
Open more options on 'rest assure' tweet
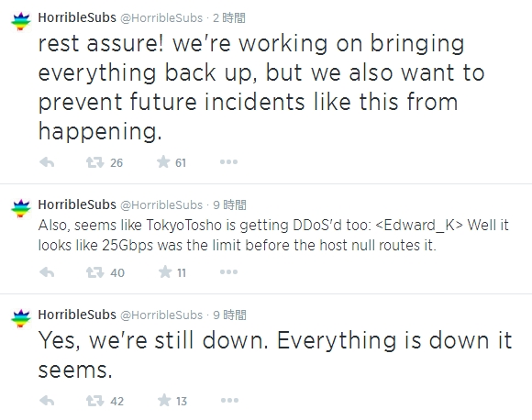[x=228, y=162]
